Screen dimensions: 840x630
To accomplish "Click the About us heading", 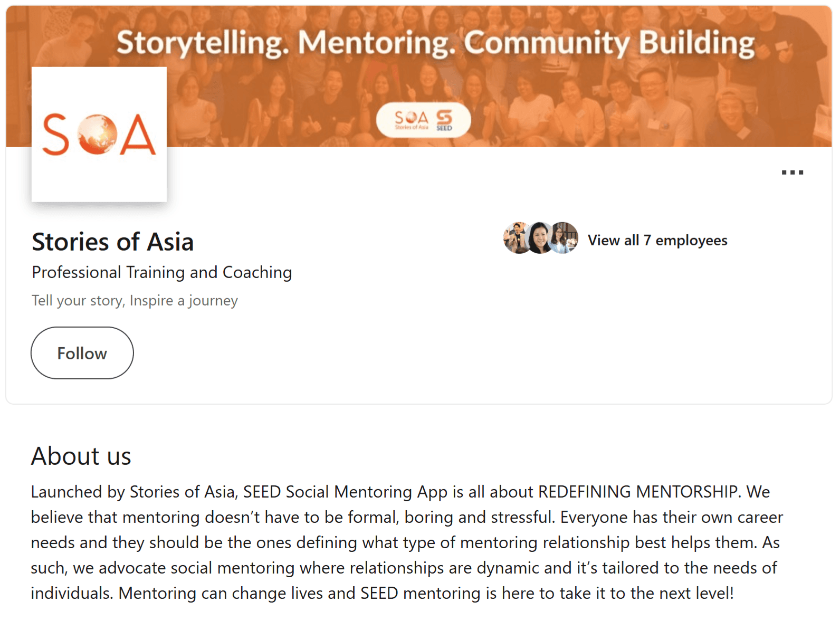I will coord(81,456).
